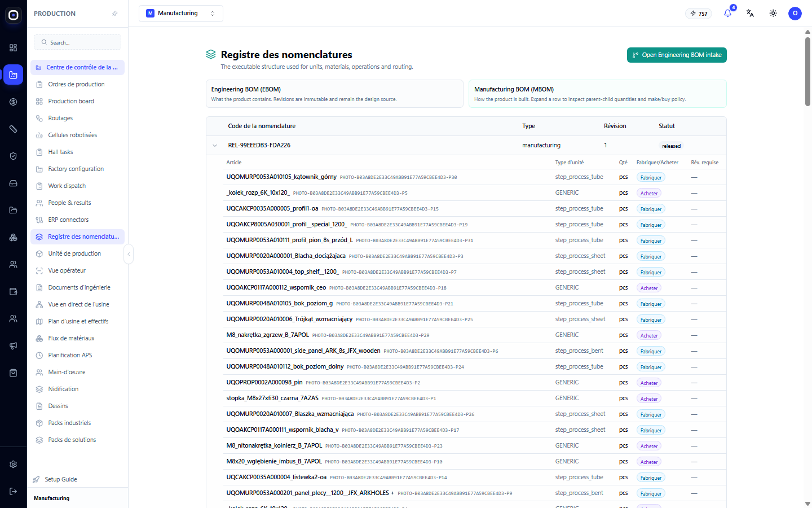The image size is (812, 508).
Task: Open the Setup Guide link
Action: coord(61,479)
